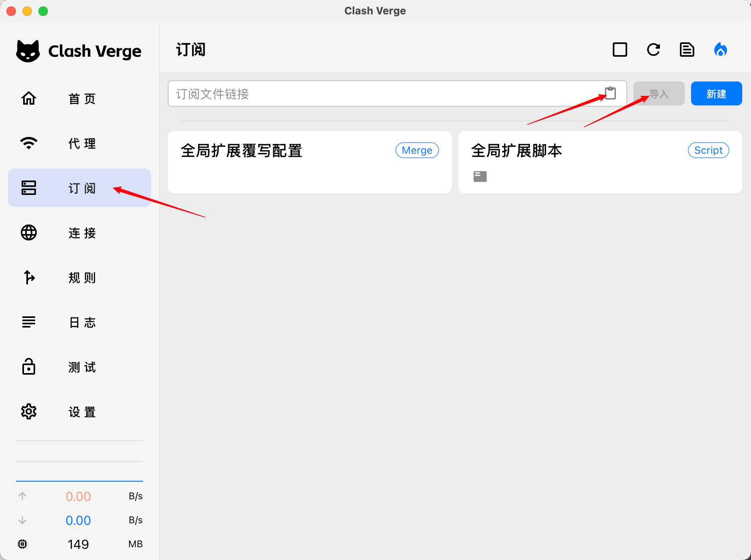751x560 pixels.
Task: Click the subscription server icon in the sidebar
Action: coord(29,188)
